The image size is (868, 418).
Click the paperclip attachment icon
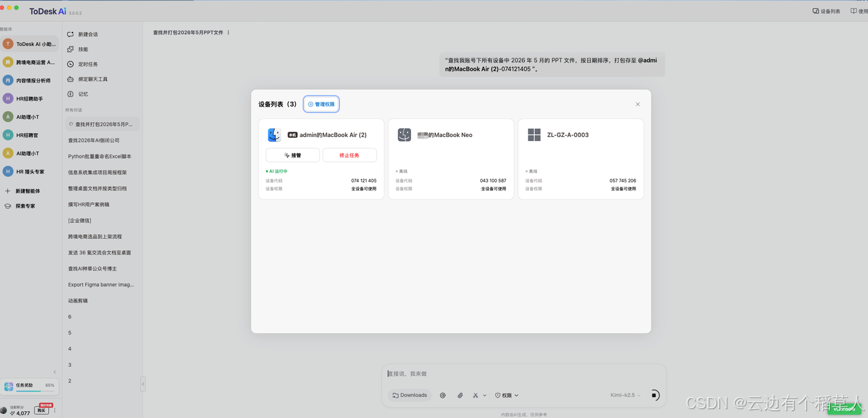[460, 395]
